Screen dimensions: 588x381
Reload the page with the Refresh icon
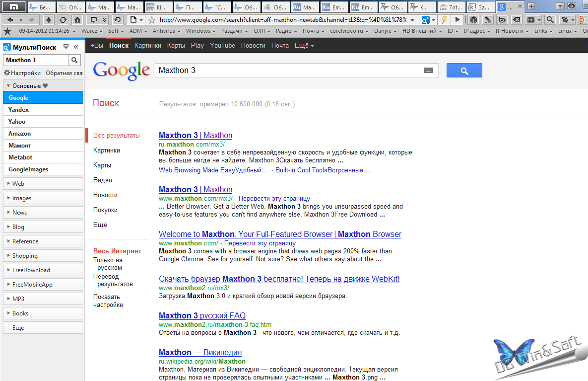[63, 20]
